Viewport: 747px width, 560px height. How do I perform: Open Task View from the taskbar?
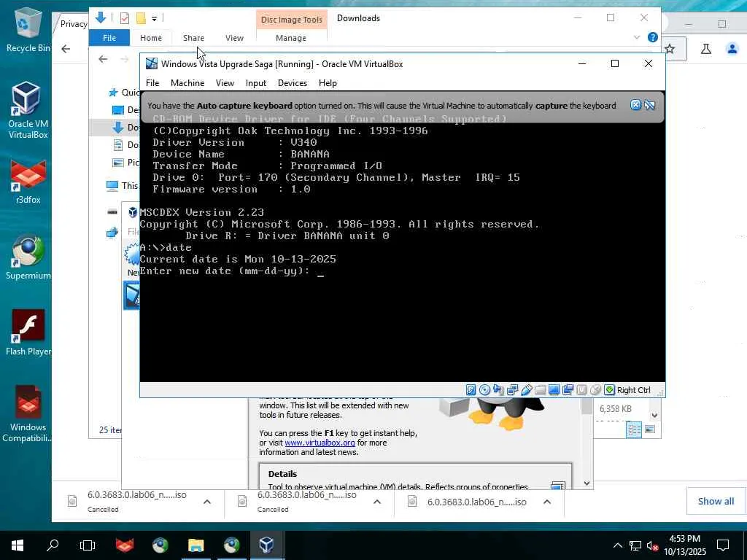click(88, 545)
